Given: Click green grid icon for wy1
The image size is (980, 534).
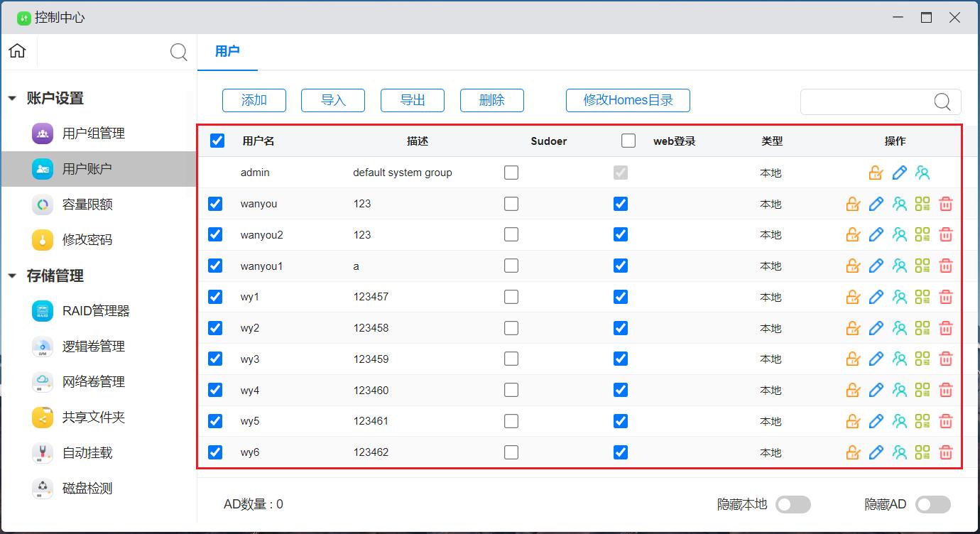Looking at the screenshot, I should 922,297.
